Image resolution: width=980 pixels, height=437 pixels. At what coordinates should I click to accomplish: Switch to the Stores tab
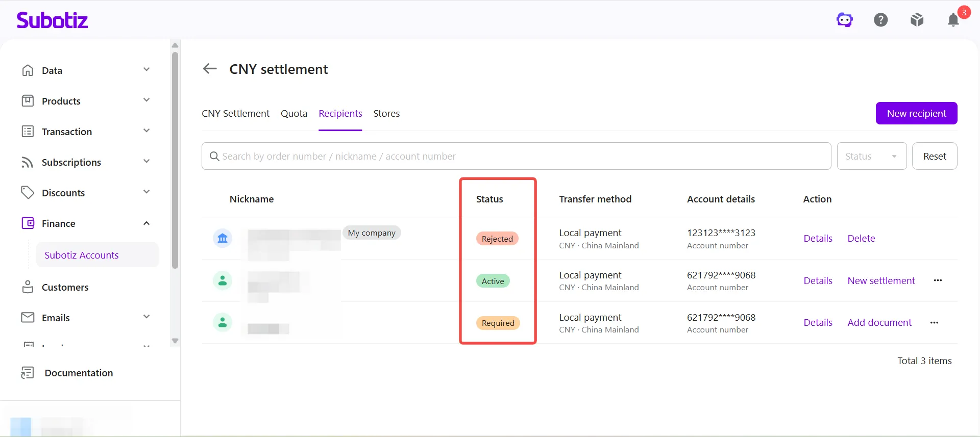point(386,113)
